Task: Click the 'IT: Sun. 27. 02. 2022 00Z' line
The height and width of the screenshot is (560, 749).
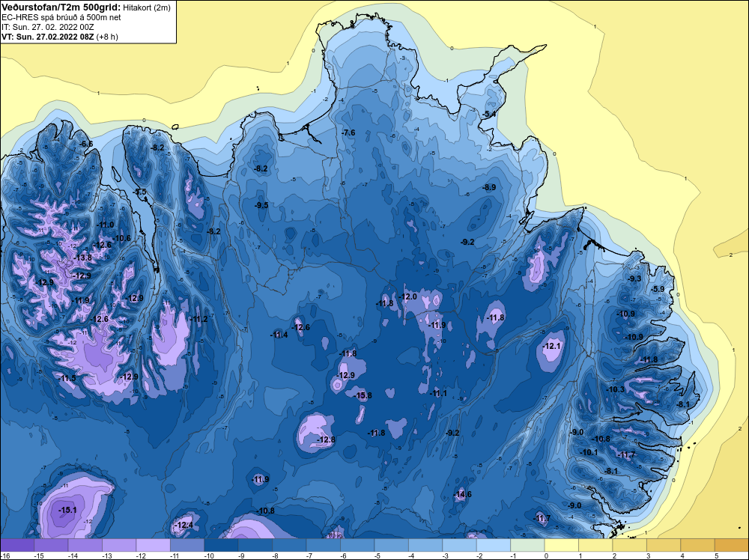Action: coord(48,27)
